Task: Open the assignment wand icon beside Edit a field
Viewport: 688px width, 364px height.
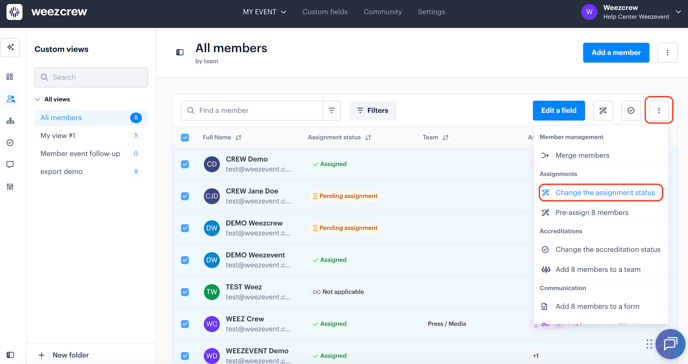Action: 603,111
